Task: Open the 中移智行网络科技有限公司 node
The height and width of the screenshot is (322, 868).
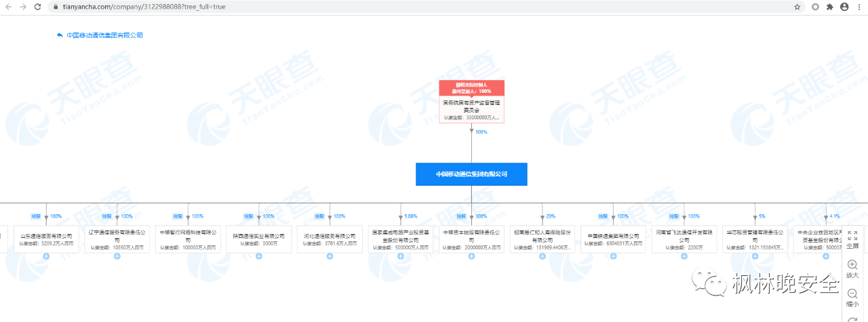Action: pyautogui.click(x=188, y=239)
